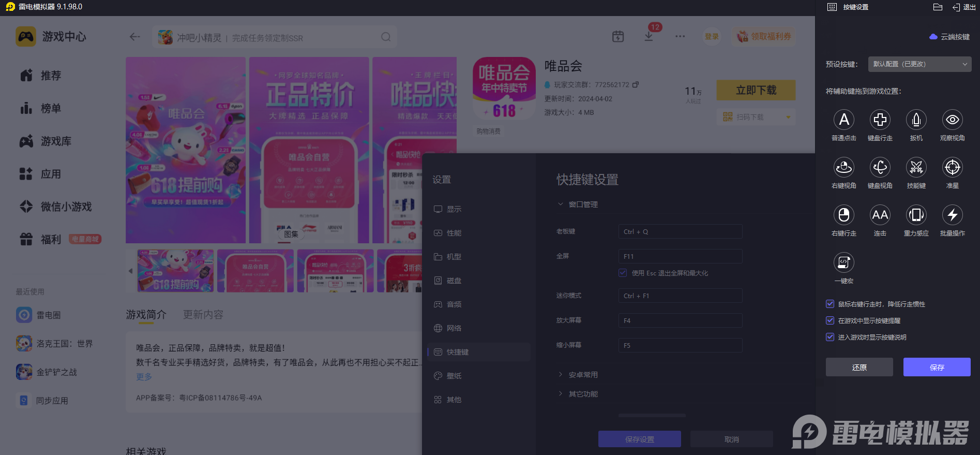Select the 批量操作 lightning bolt icon
The width and height of the screenshot is (980, 455).
953,215
